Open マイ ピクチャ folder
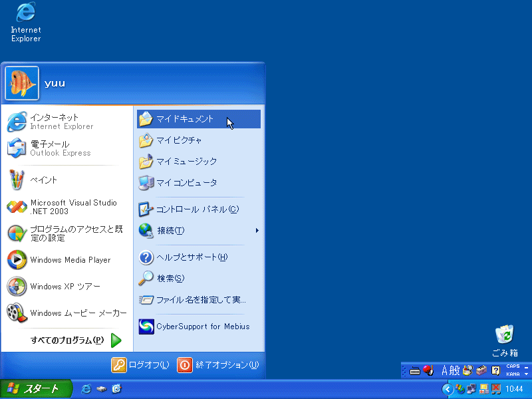This screenshot has width=532, height=399. pyautogui.click(x=199, y=140)
